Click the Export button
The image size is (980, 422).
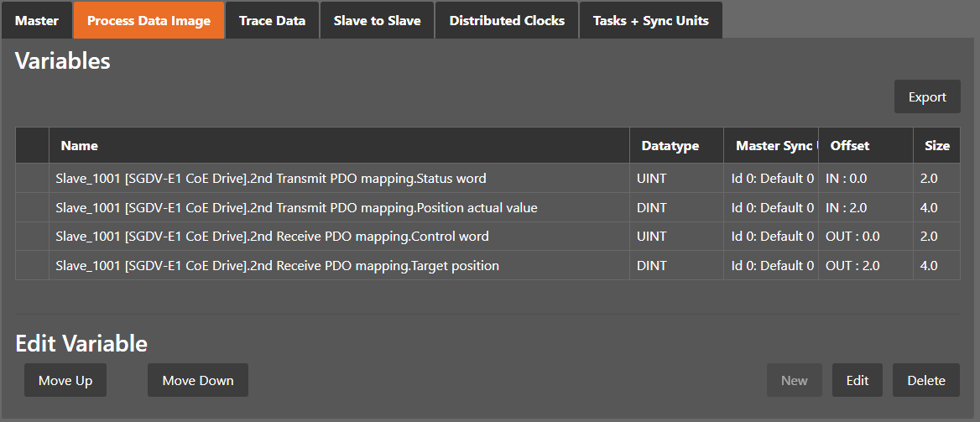coord(927,96)
